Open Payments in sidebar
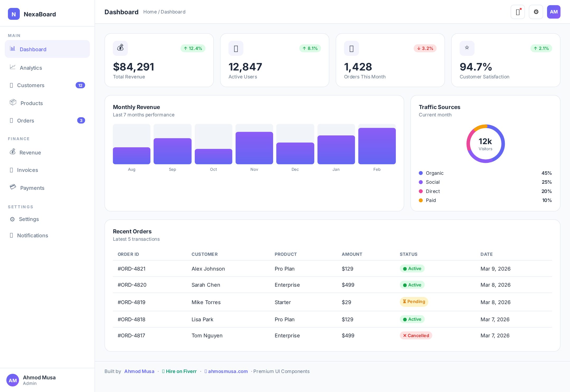 click(47, 188)
